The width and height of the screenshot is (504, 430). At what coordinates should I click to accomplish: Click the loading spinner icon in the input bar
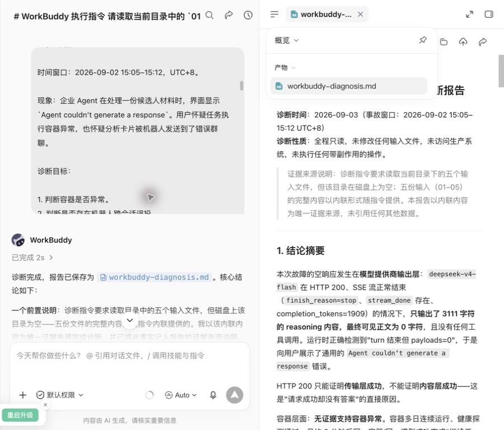[150, 395]
